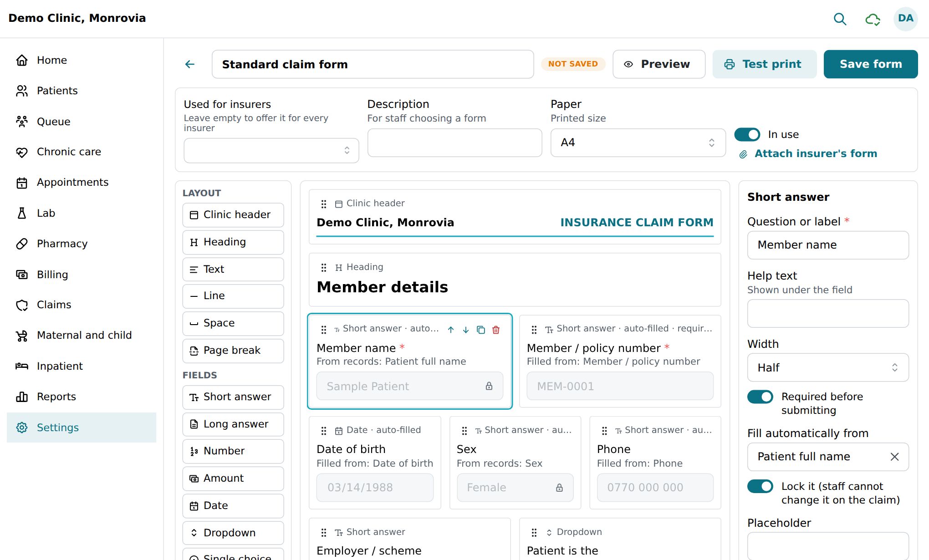Viewport: 929px width, 560px height.
Task: Toggle the In use switch
Action: pos(747,134)
